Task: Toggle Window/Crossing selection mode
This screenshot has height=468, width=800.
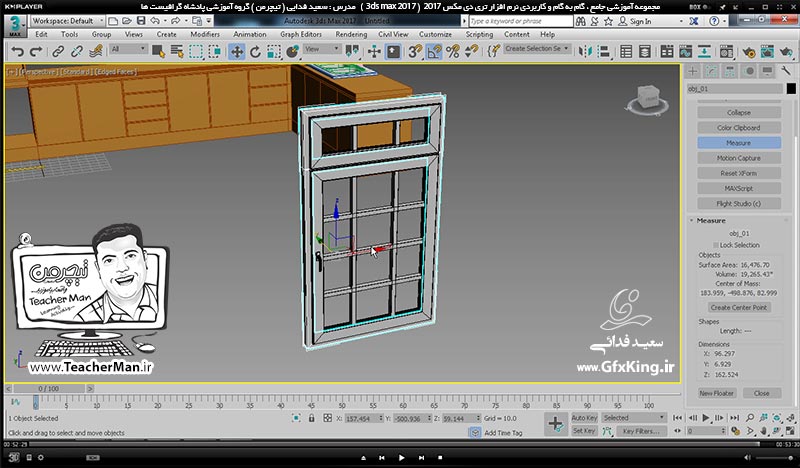Action: tap(215, 52)
